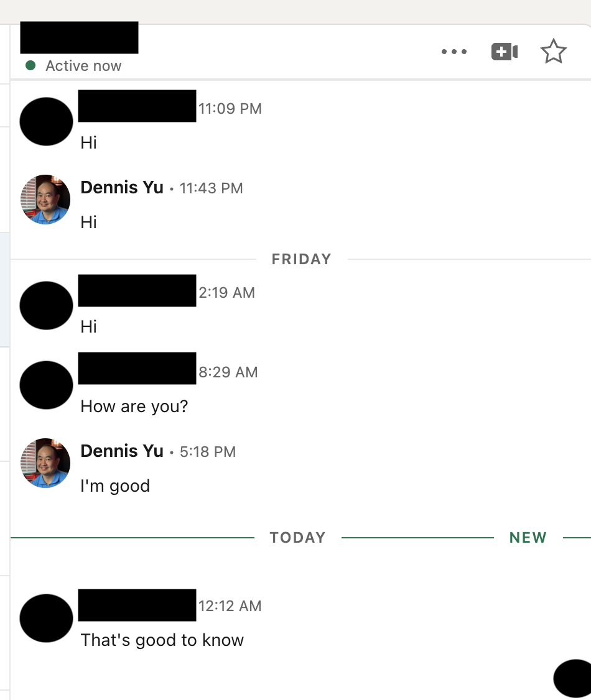Click the FRIDAY date separator

[x=302, y=259]
